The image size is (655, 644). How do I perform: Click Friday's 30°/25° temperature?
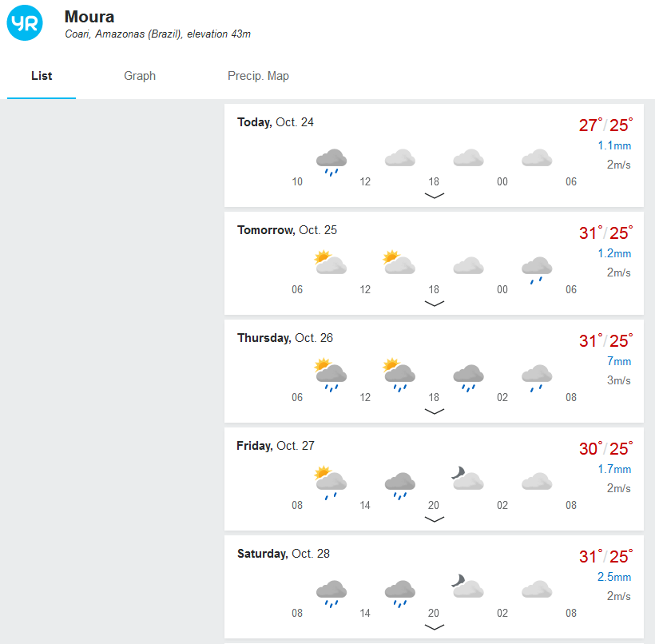pyautogui.click(x=605, y=448)
